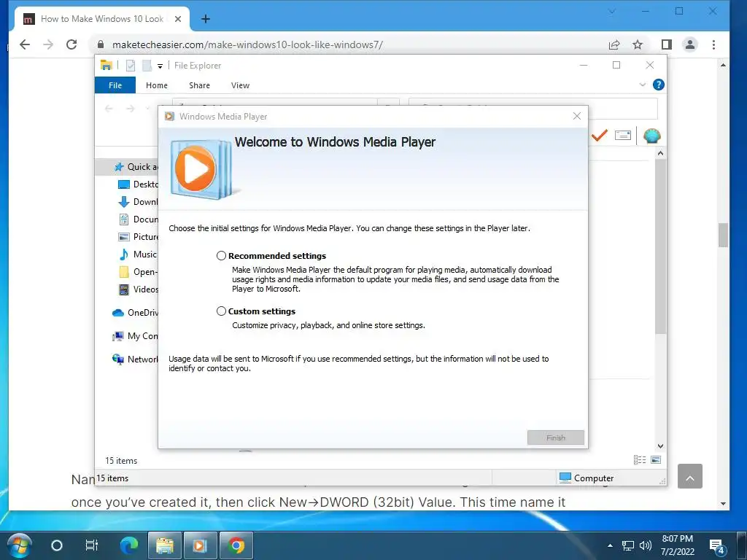The height and width of the screenshot is (560, 747).
Task: Click the File Explorer vertical scrollbar thumb
Action: coord(660,246)
